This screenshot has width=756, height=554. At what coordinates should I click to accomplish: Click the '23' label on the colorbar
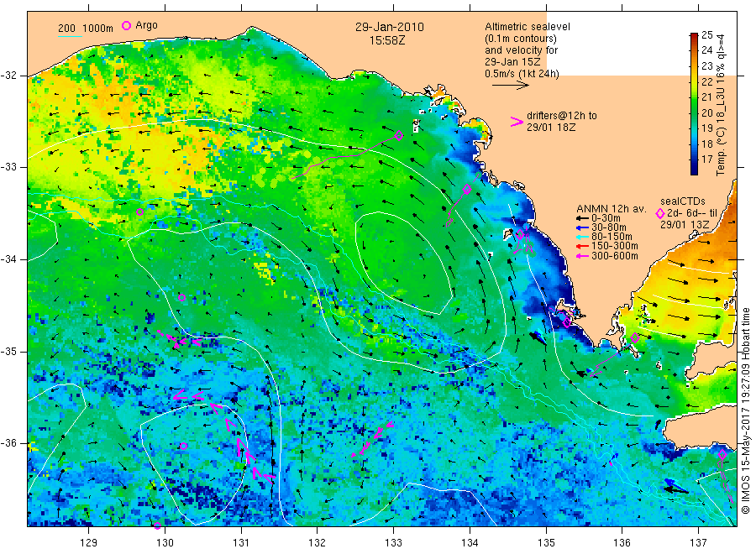(706, 66)
